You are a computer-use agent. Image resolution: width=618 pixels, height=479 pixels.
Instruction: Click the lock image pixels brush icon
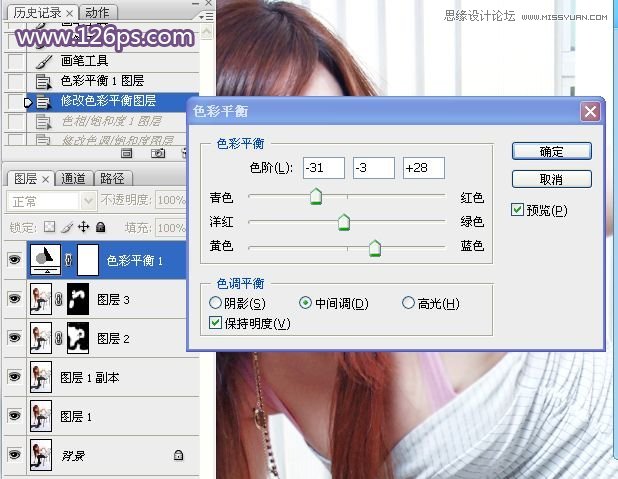click(67, 227)
